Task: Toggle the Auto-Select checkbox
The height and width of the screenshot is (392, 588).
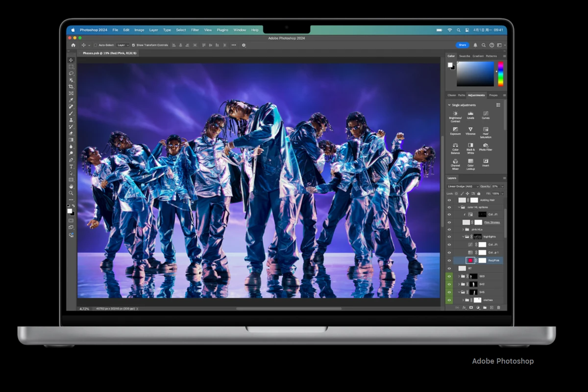Action: coord(95,45)
